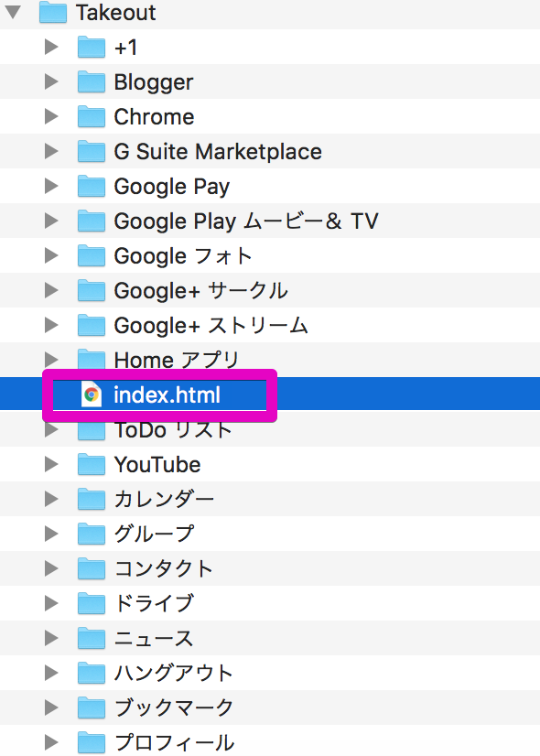Screen dimensions: 540x756
Task: Select the +1 folder name
Action: pyautogui.click(x=125, y=48)
